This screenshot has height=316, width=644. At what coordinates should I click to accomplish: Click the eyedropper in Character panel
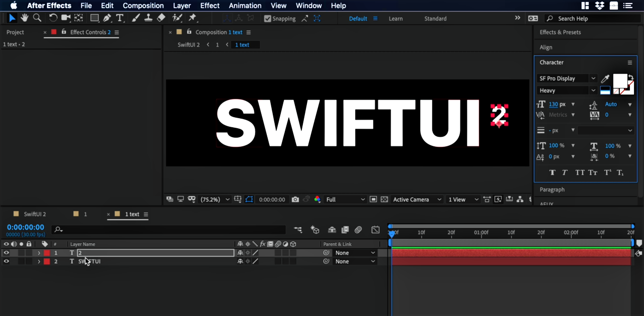[x=605, y=79]
